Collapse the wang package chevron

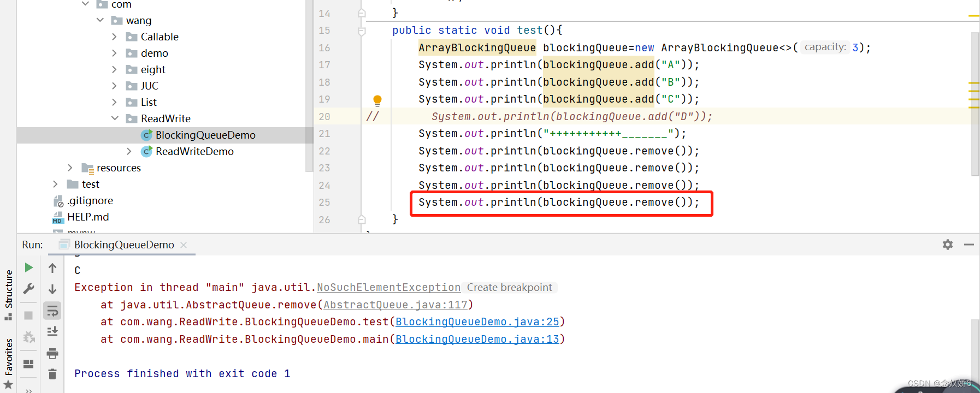coord(100,20)
